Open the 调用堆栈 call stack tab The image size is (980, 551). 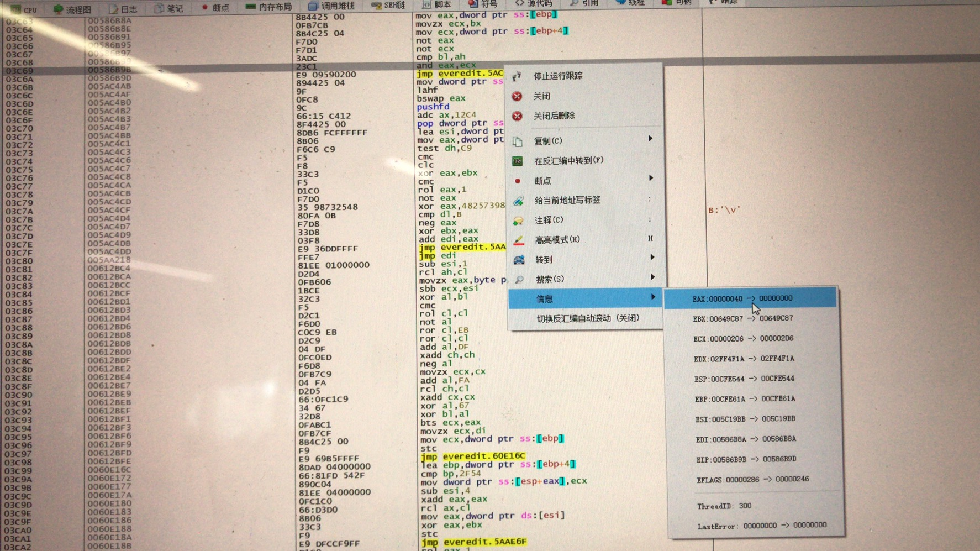[x=331, y=6]
